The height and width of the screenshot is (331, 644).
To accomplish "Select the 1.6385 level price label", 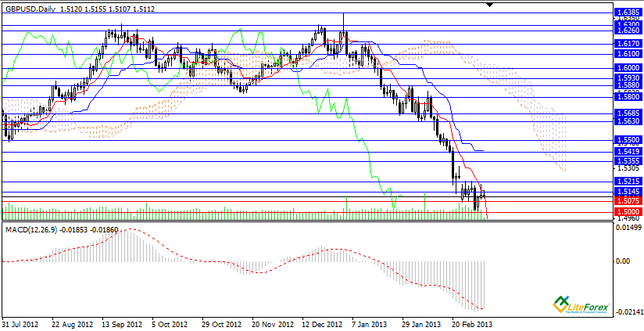I will click(x=628, y=13).
